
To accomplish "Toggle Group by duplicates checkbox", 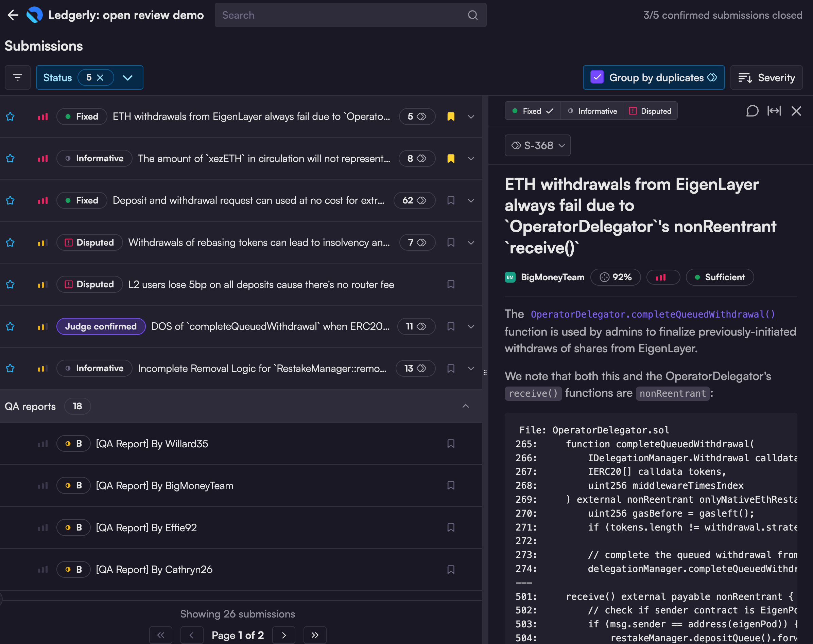I will pyautogui.click(x=597, y=78).
